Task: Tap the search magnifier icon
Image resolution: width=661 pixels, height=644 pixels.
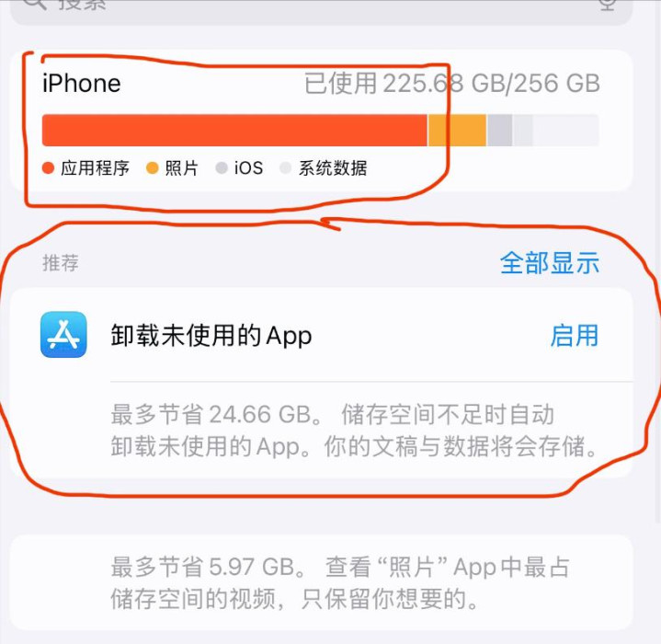Action: tap(35, 5)
